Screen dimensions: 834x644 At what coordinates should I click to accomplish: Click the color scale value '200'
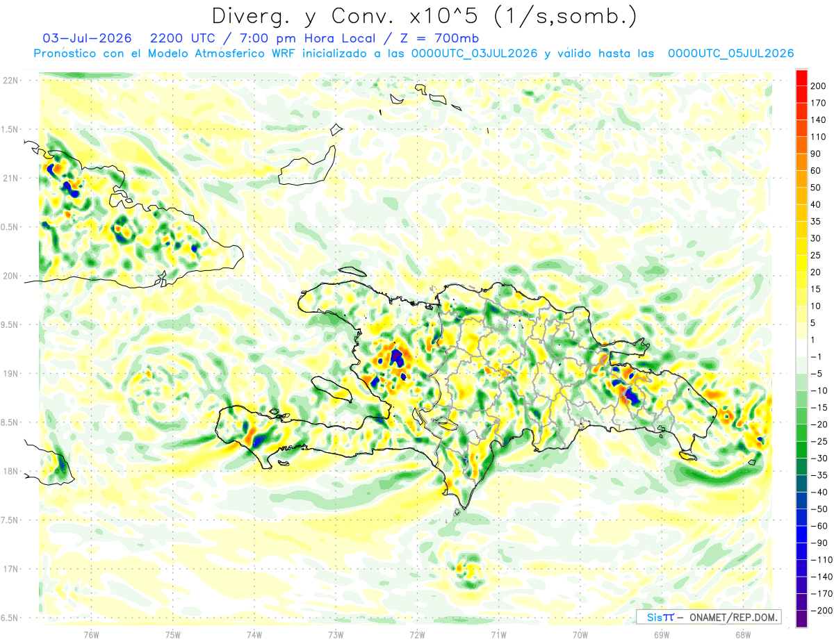click(x=819, y=86)
